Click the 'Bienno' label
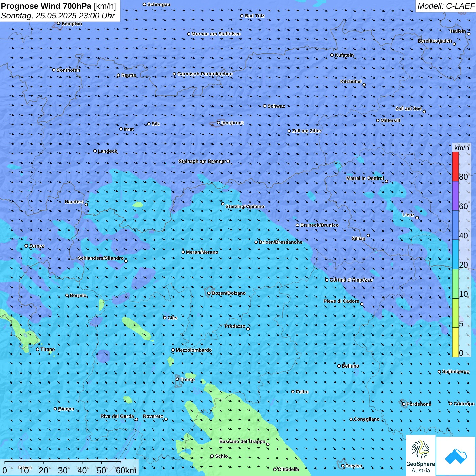Screen dimensions: 476x476 pyautogui.click(x=66, y=409)
